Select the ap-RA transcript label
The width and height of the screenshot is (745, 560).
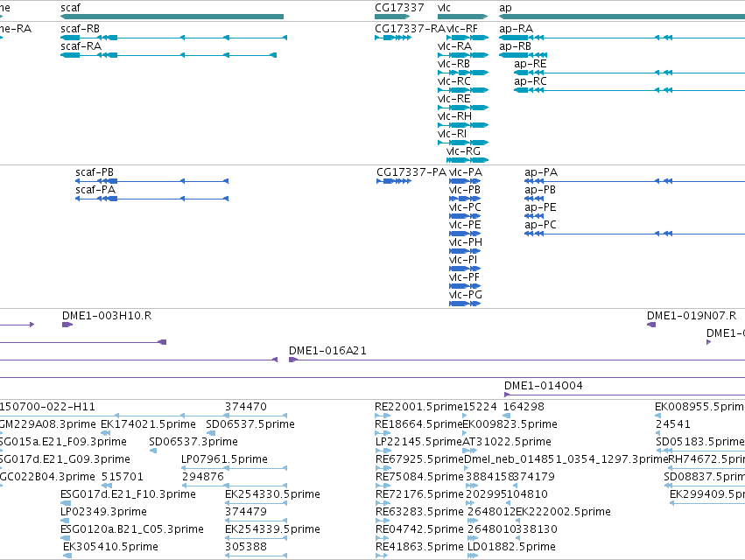(517, 29)
